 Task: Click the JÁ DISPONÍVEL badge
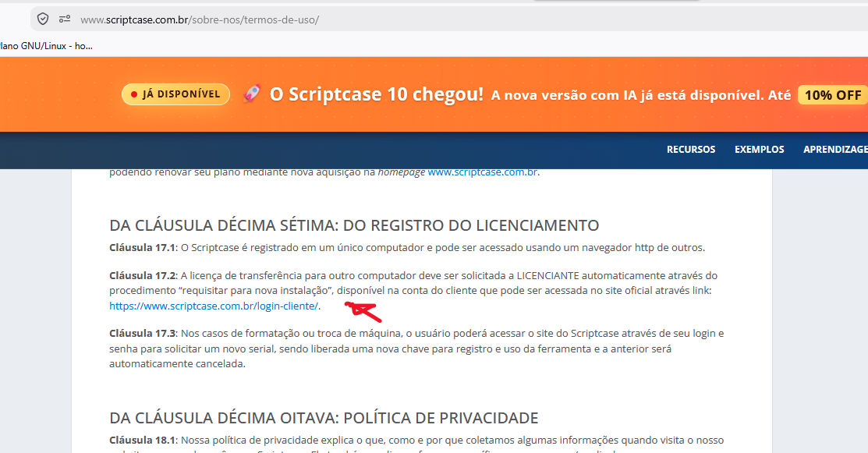pos(175,94)
